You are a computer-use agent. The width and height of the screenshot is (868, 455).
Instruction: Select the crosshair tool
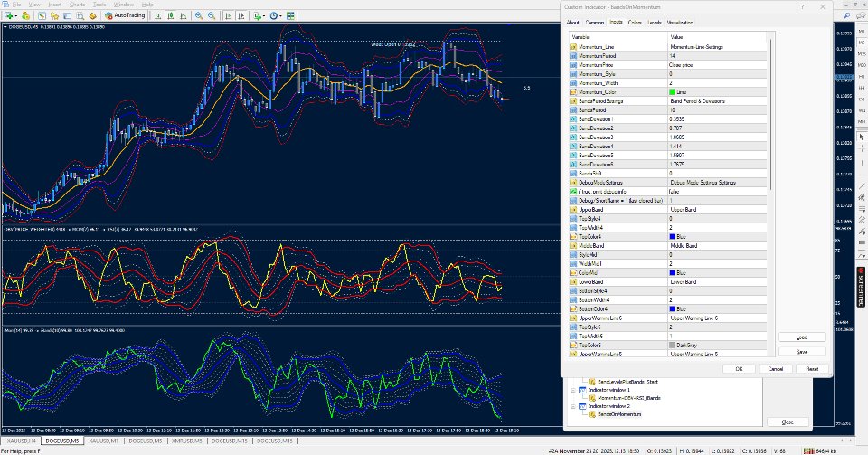click(862, 149)
